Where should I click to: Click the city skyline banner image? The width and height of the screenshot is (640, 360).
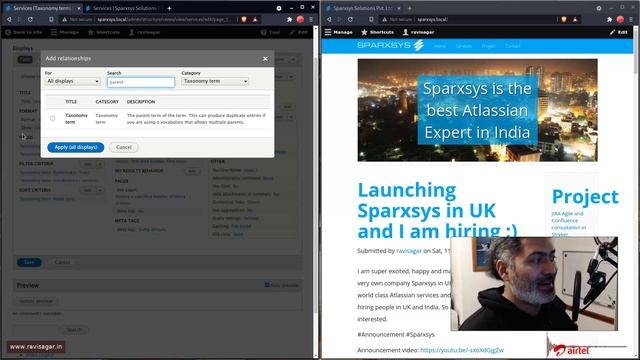(x=478, y=110)
